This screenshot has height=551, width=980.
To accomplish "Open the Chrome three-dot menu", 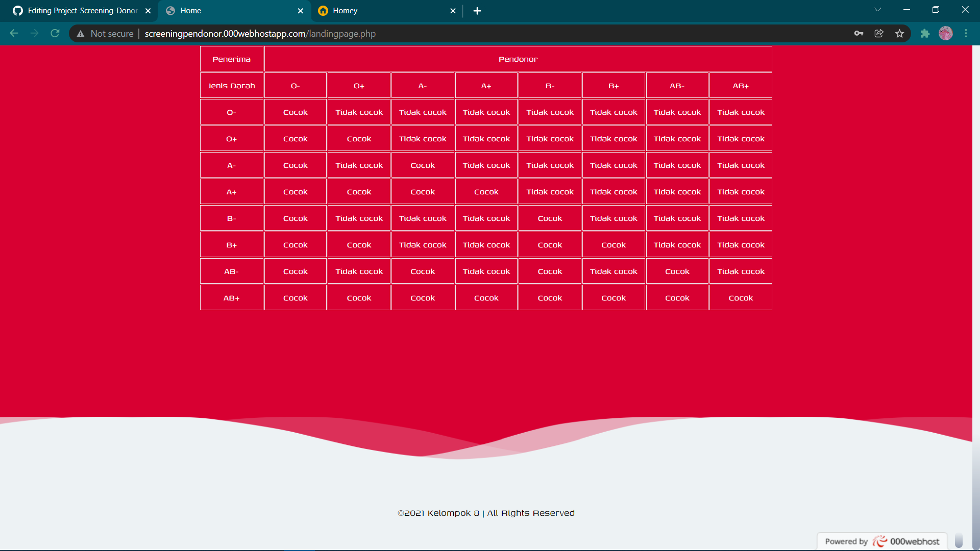I will tap(966, 33).
